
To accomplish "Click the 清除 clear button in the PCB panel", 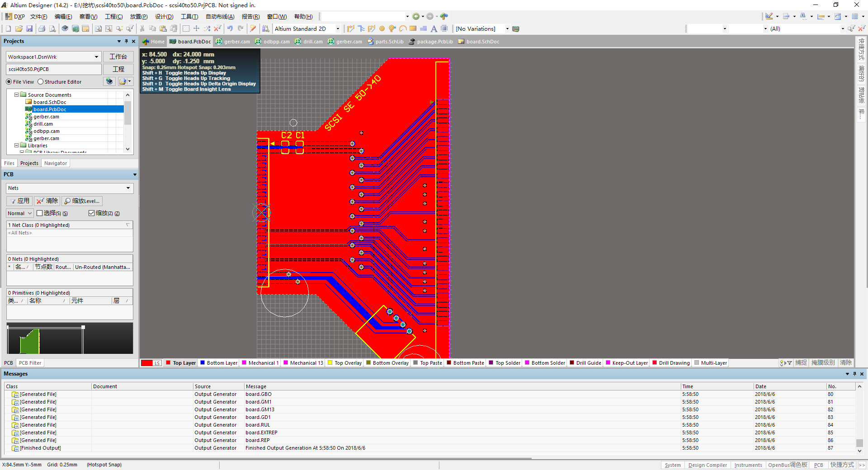I will coord(47,201).
